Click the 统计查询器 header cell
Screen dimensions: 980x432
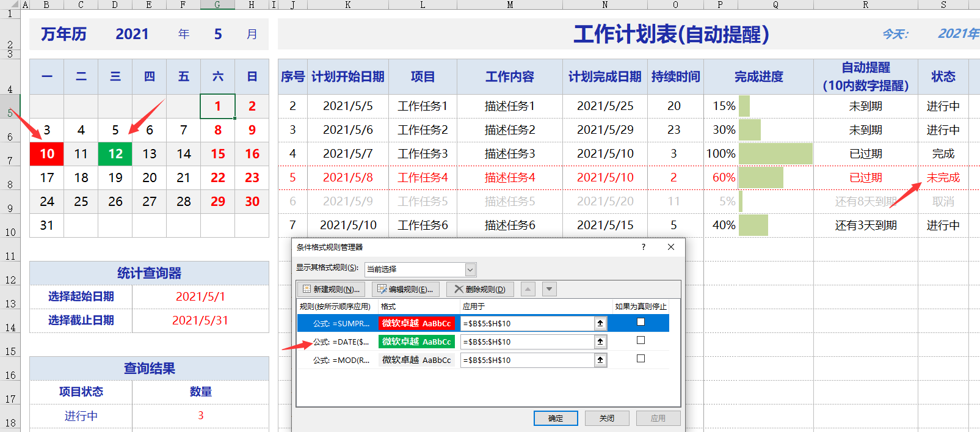click(x=149, y=273)
